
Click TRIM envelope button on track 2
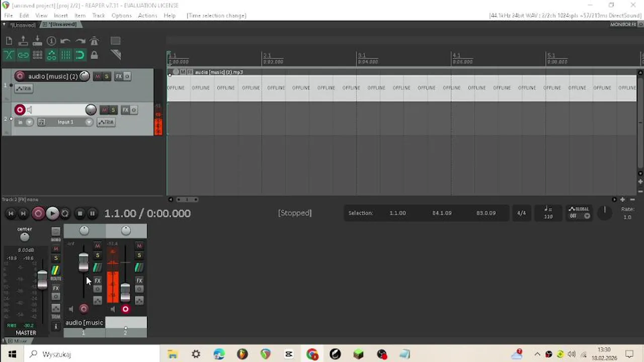pyautogui.click(x=106, y=122)
